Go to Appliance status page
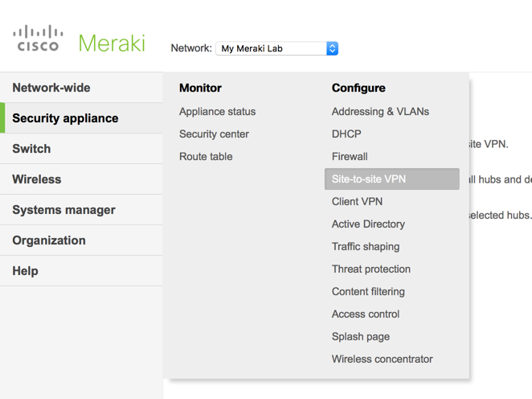Screen dimensions: 532x399 tap(218, 112)
